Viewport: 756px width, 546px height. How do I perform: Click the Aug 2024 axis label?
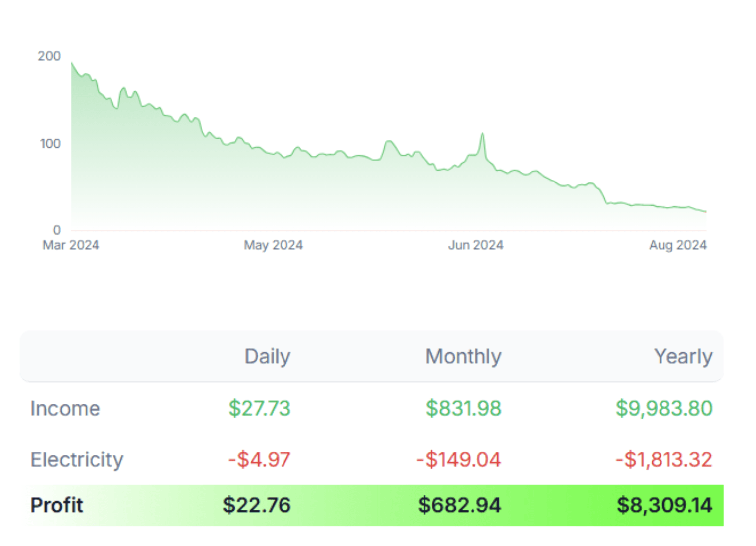coord(677,245)
